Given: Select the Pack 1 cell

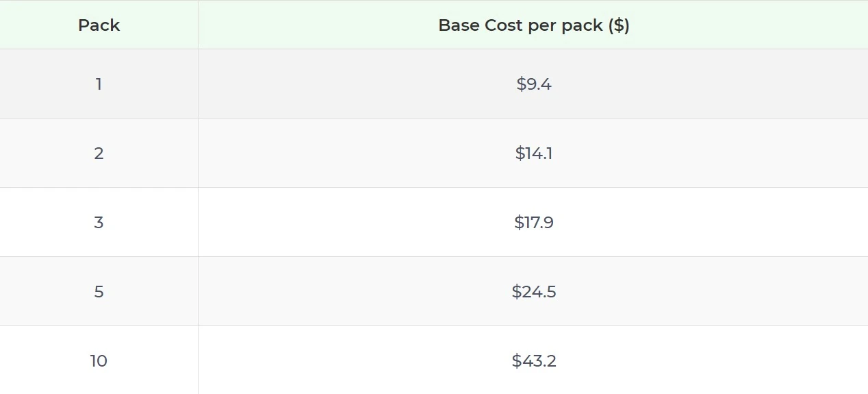Looking at the screenshot, I should pyautogui.click(x=99, y=84).
